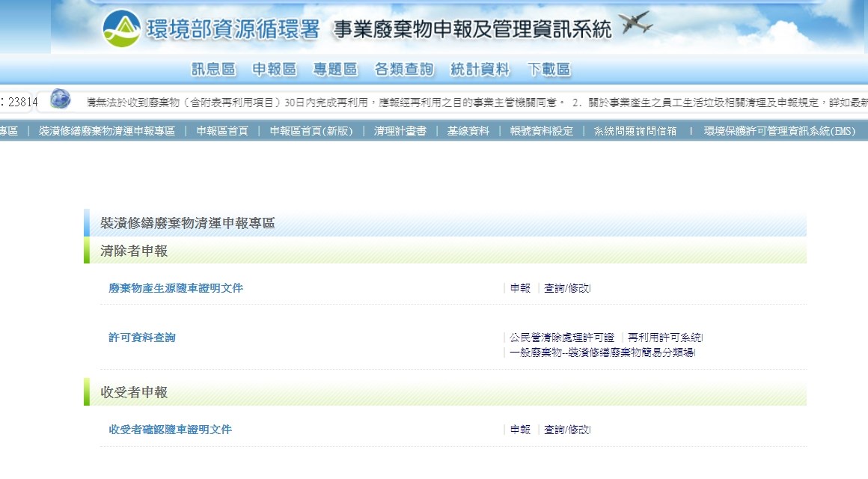Open 帳號資料設定 link

[x=542, y=131]
